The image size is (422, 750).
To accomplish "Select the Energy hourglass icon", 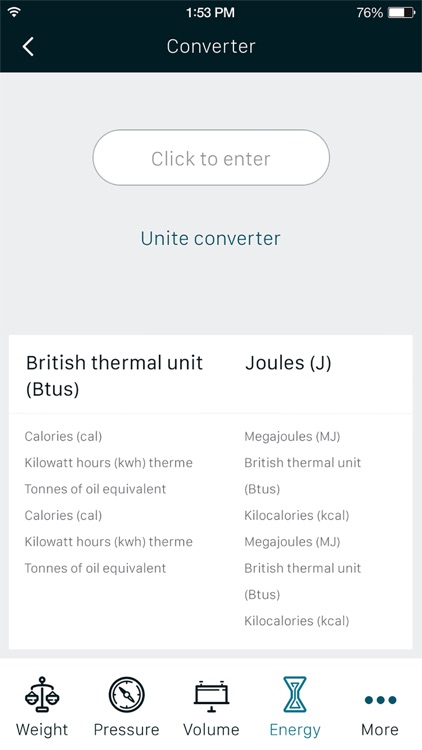I will click(295, 695).
